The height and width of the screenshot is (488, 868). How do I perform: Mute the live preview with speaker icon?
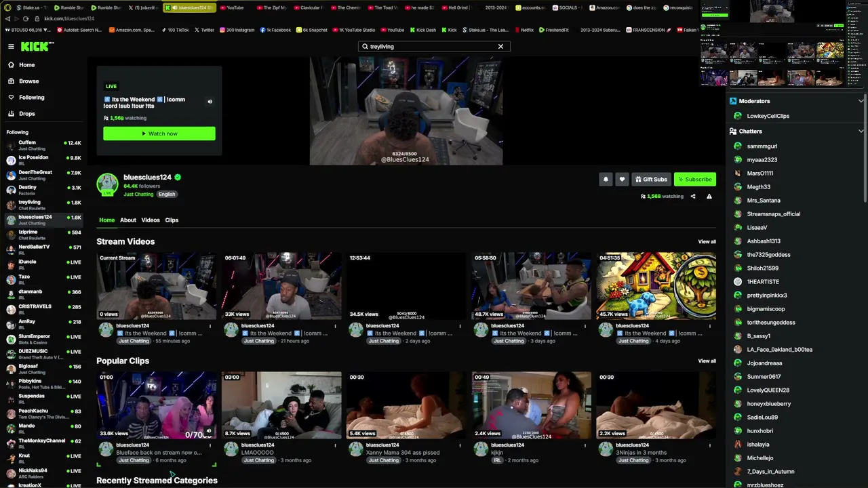coord(210,102)
